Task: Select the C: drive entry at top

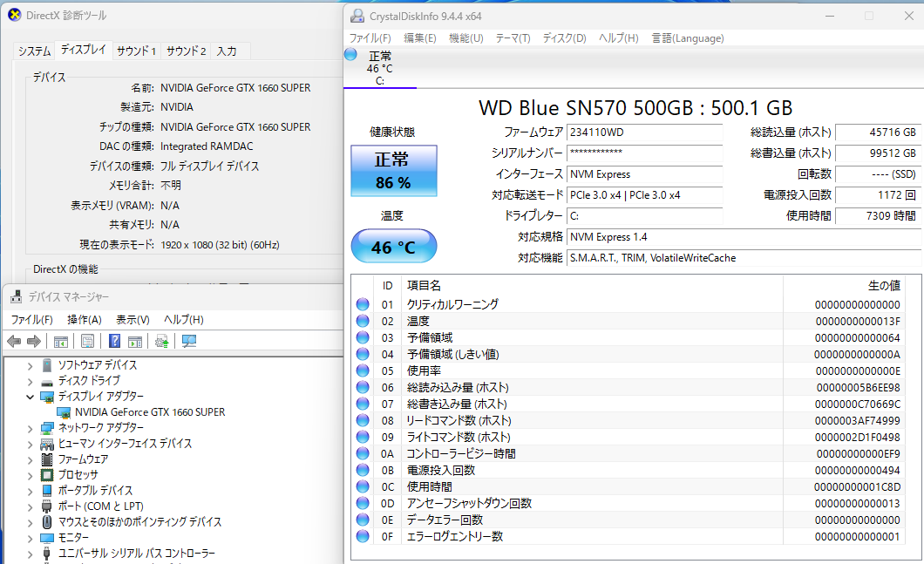Action: (x=379, y=68)
